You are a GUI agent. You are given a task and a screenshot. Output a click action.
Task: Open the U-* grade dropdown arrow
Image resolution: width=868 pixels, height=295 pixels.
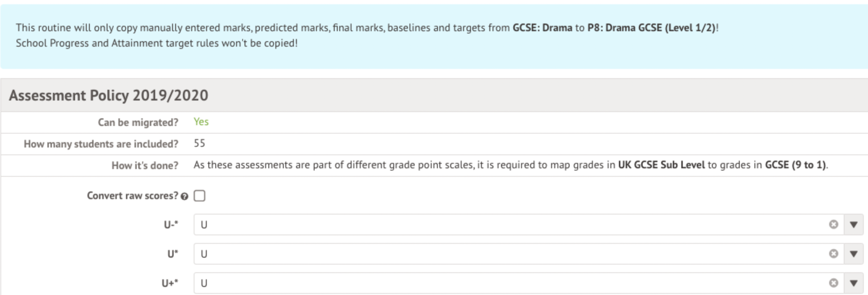point(854,225)
